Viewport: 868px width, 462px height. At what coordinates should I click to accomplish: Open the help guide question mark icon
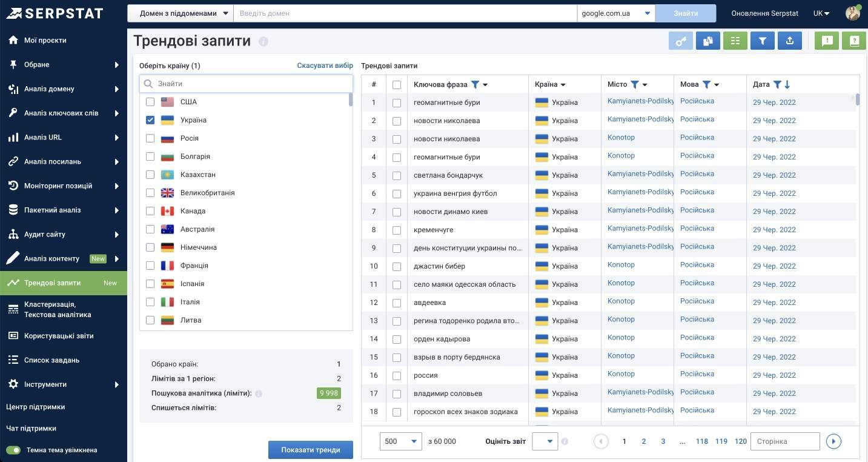click(854, 41)
